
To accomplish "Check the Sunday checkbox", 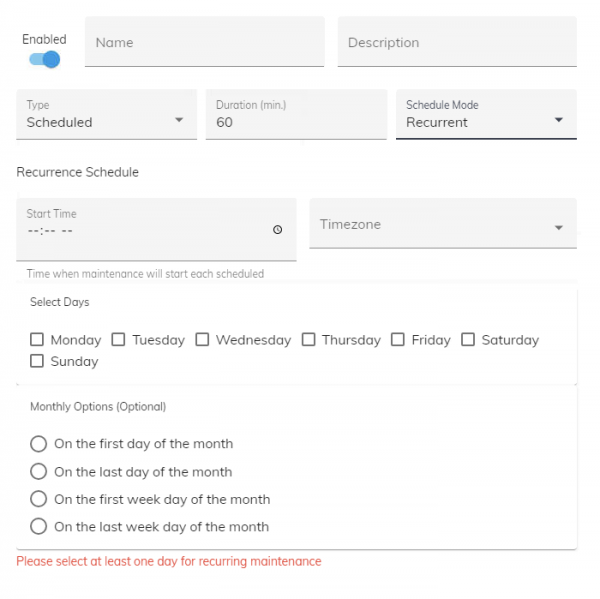I will 38,361.
